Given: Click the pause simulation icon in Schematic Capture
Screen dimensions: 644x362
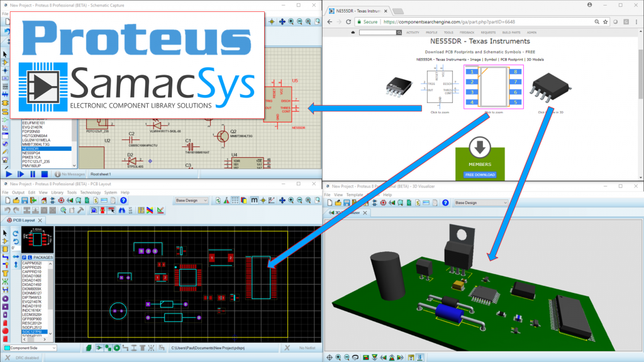Looking at the screenshot, I should pos(32,174).
